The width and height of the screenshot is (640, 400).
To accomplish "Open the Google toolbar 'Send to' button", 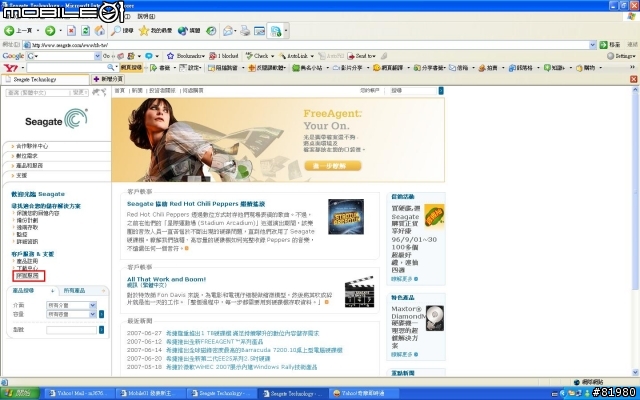I will (x=361, y=56).
